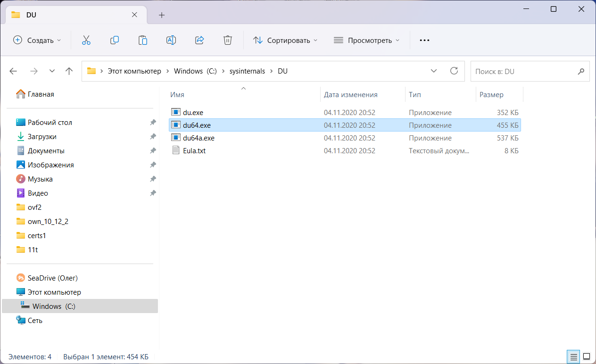Open the three-dots more options menu
Screen dimensions: 596x364
(x=424, y=40)
